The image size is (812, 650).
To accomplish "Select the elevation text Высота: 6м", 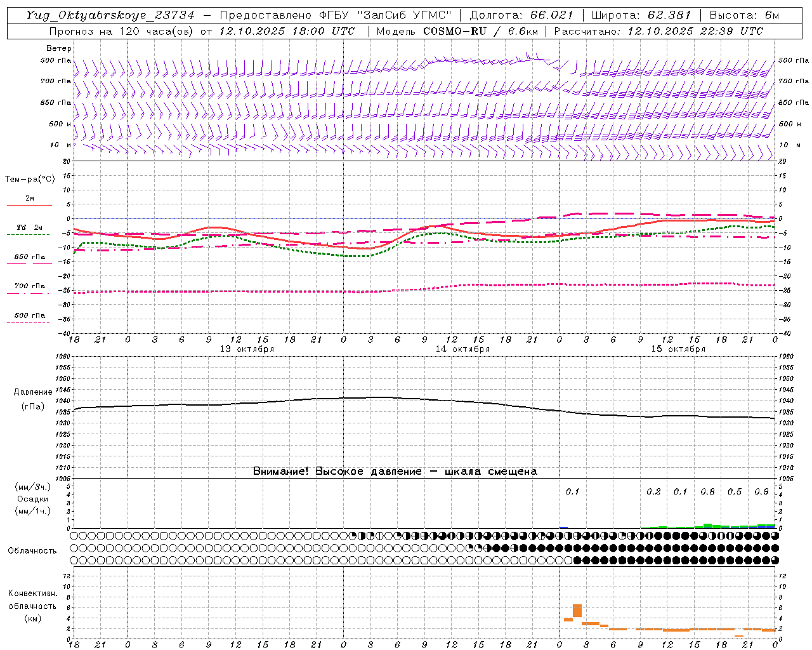I will coord(744,15).
